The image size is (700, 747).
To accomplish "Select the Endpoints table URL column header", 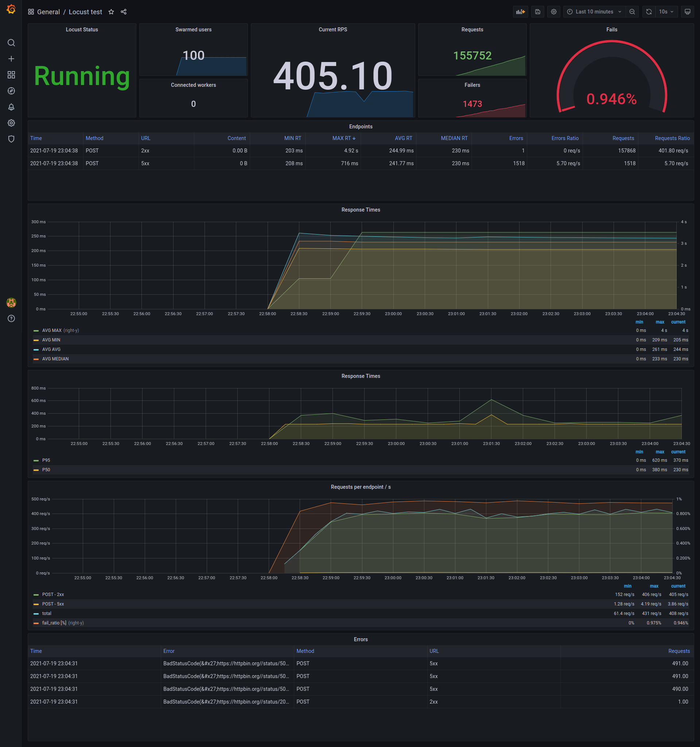I will (x=144, y=138).
